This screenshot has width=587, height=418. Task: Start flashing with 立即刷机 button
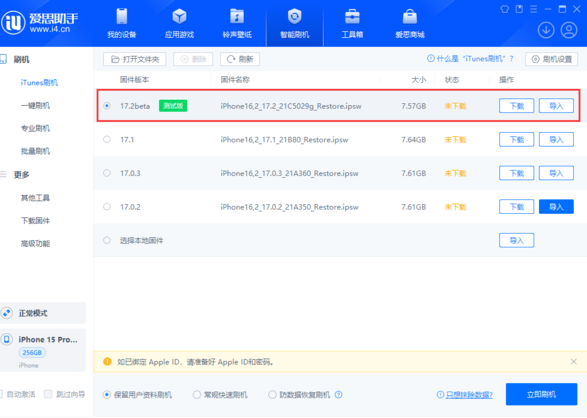(541, 394)
